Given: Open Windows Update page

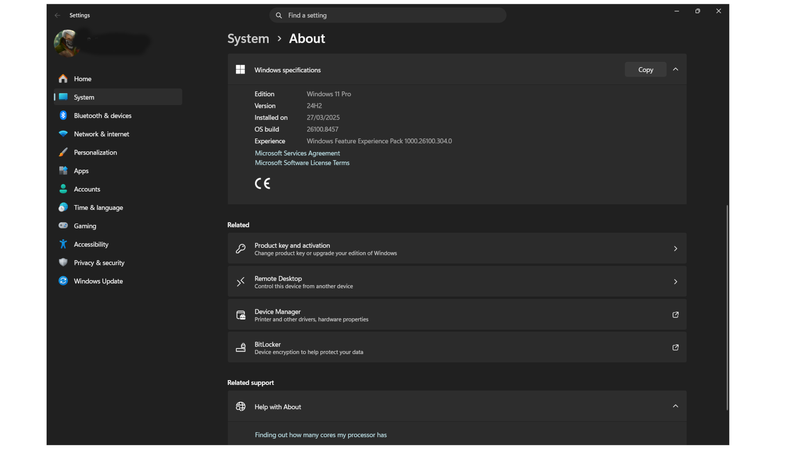Looking at the screenshot, I should 118,281.
